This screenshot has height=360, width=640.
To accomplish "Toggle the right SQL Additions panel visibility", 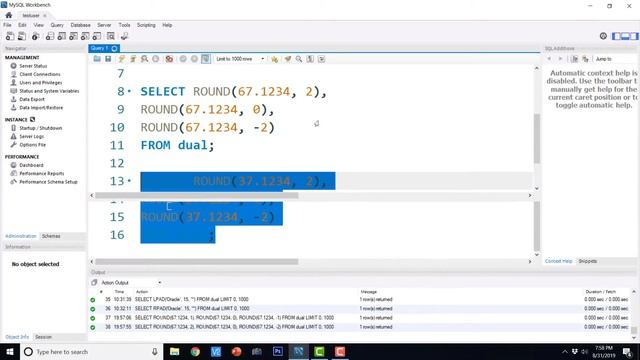I will (x=634, y=36).
